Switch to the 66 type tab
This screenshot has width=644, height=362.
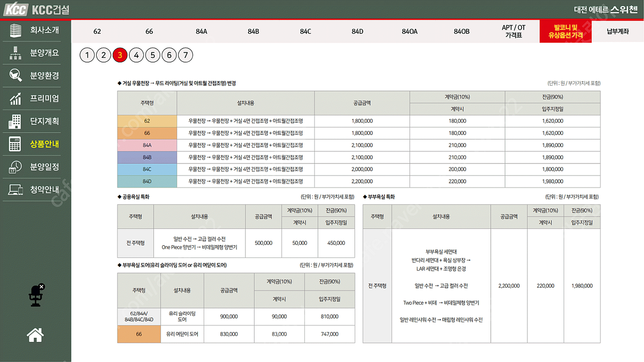[149, 31]
